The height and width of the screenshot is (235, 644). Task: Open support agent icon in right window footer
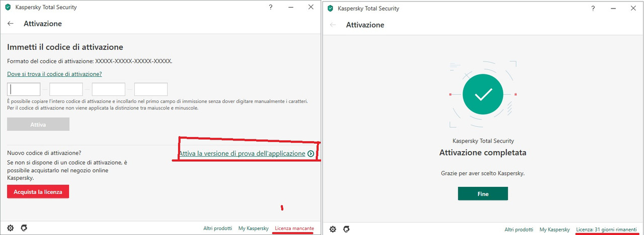pyautogui.click(x=346, y=229)
